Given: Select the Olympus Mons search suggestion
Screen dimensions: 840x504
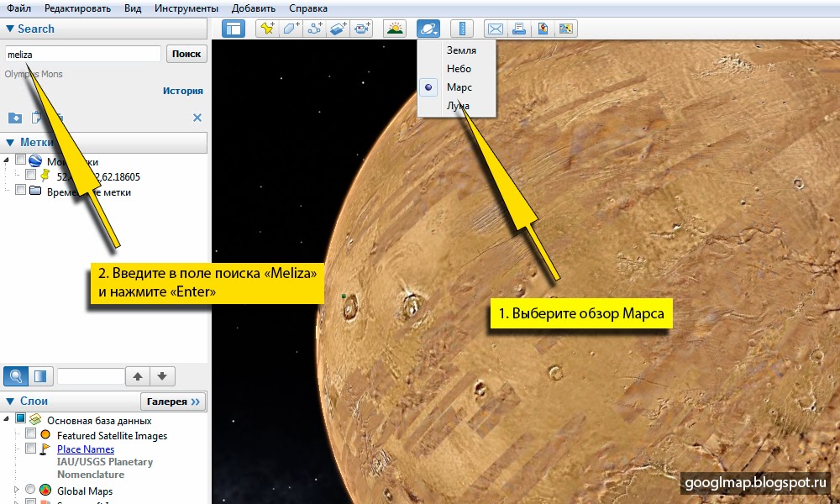Looking at the screenshot, I should pos(34,74).
